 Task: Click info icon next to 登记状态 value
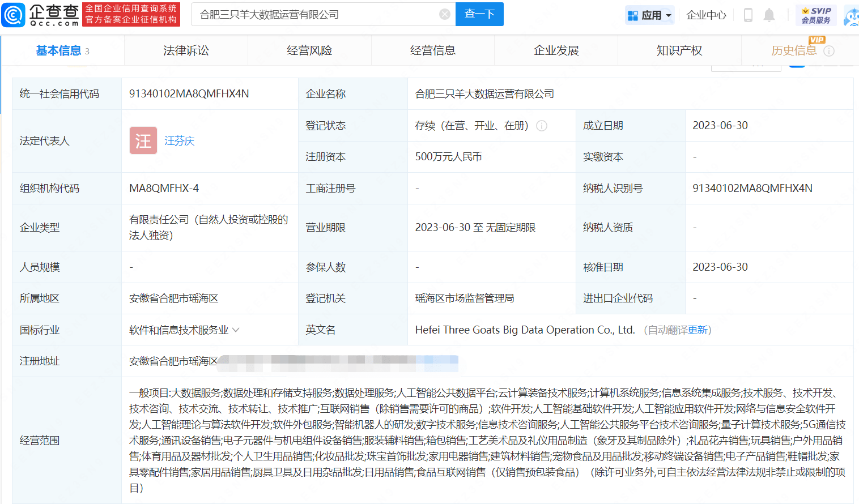coord(542,126)
